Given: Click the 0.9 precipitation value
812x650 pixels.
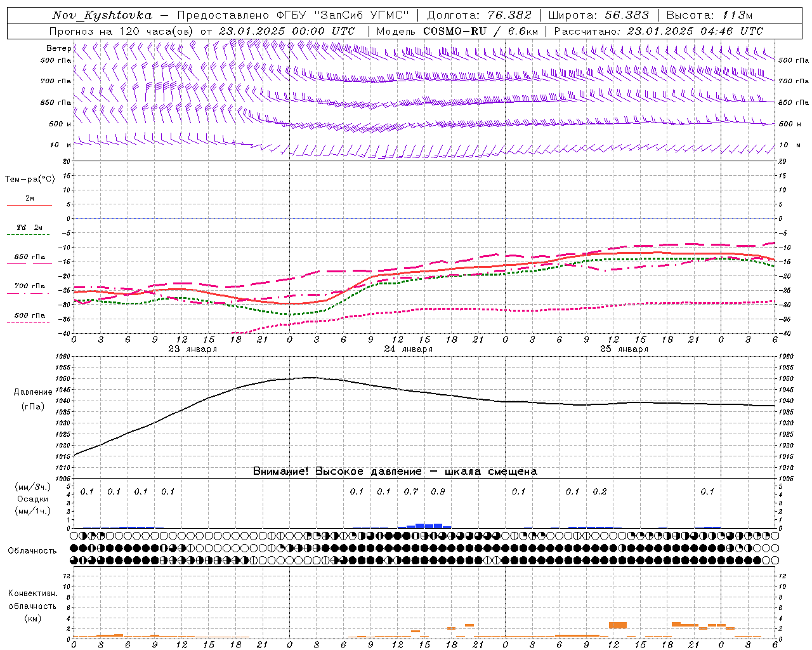Looking at the screenshot, I should [x=438, y=491].
